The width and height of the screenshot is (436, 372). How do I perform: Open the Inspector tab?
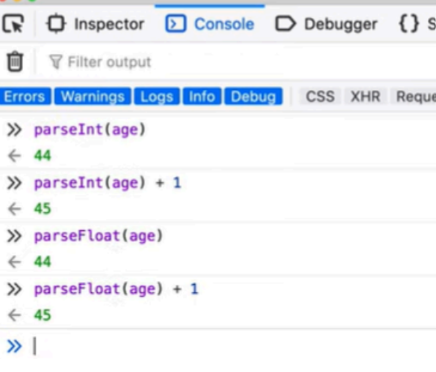coord(95,24)
